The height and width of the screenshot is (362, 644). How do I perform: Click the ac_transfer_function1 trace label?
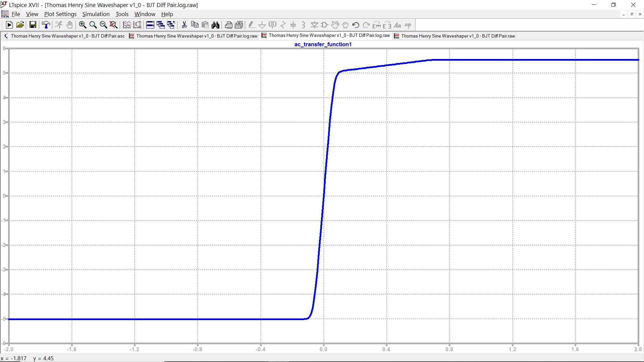(x=323, y=44)
